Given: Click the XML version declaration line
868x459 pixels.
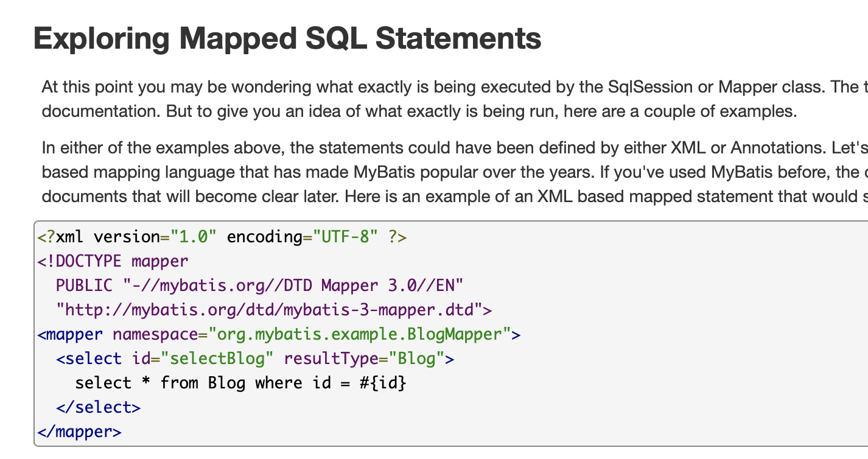Looking at the screenshot, I should [222, 237].
